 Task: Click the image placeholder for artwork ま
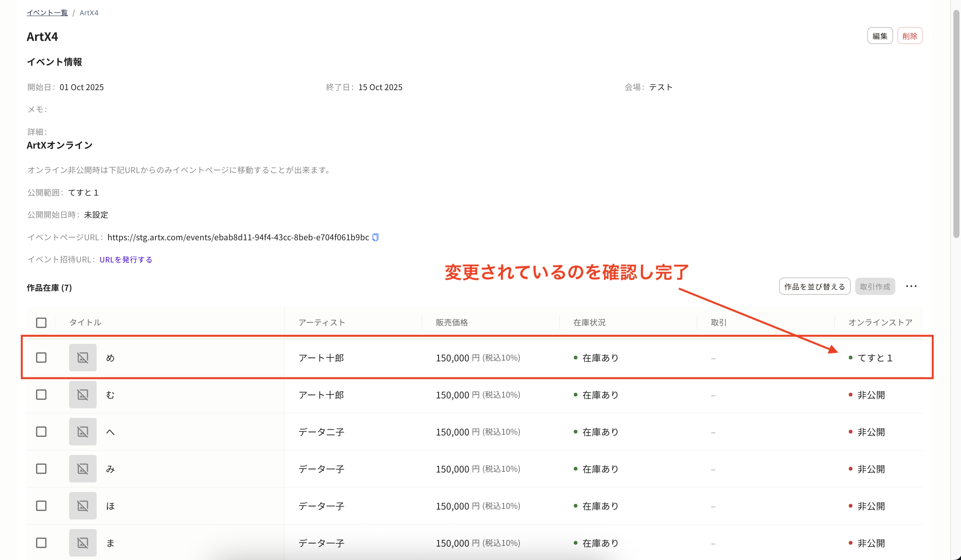[x=83, y=542]
